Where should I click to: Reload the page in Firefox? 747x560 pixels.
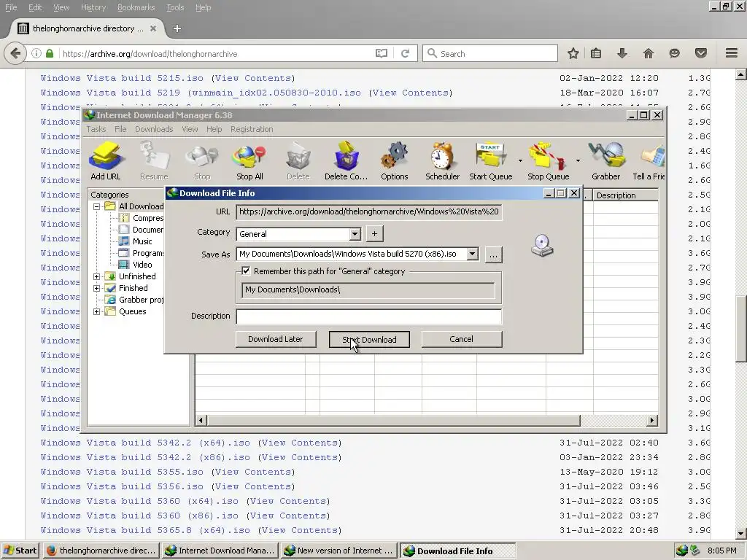[405, 53]
